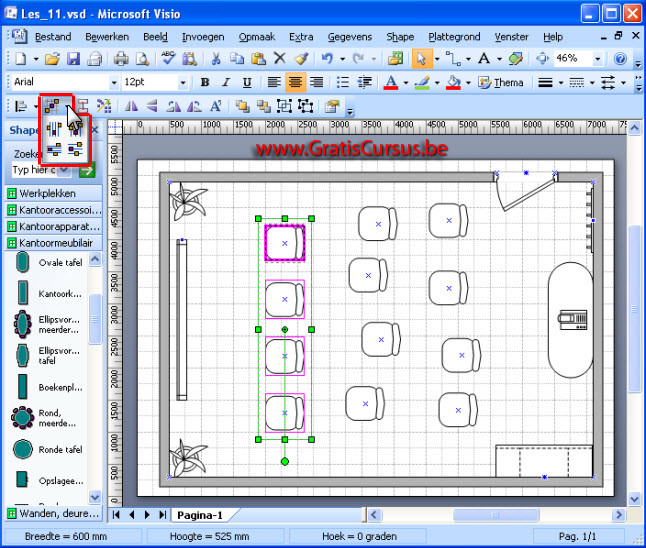
Task: Open a file with the Open folder icon
Action: click(52, 59)
